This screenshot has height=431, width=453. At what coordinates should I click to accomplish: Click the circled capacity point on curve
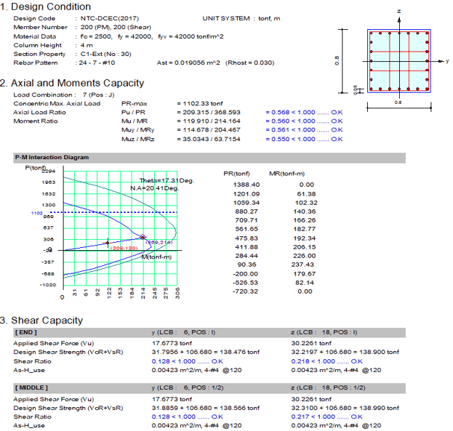[143, 237]
